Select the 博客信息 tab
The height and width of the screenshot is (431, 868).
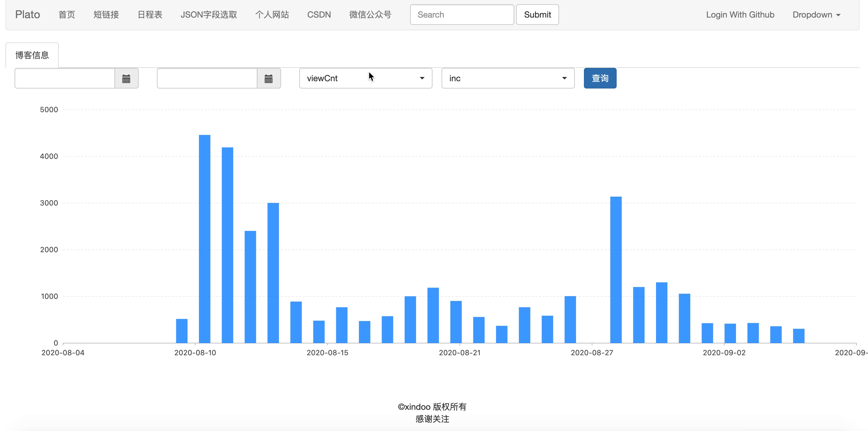(32, 55)
